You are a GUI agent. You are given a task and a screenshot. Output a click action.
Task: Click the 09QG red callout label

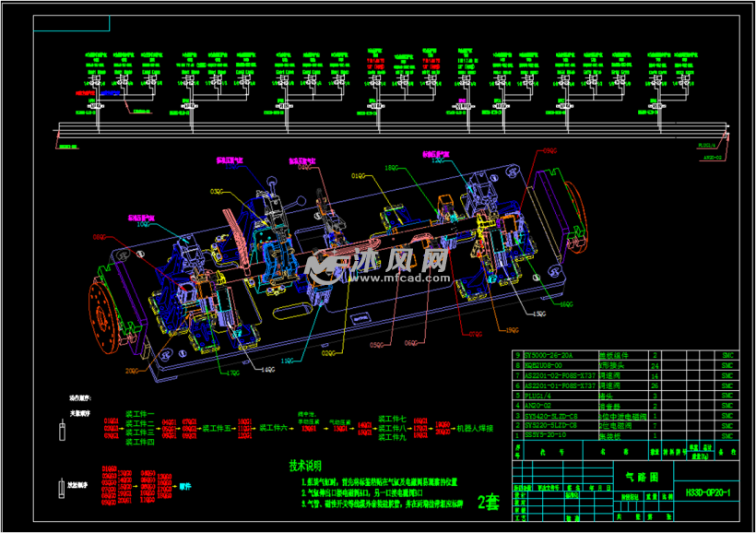(x=549, y=149)
